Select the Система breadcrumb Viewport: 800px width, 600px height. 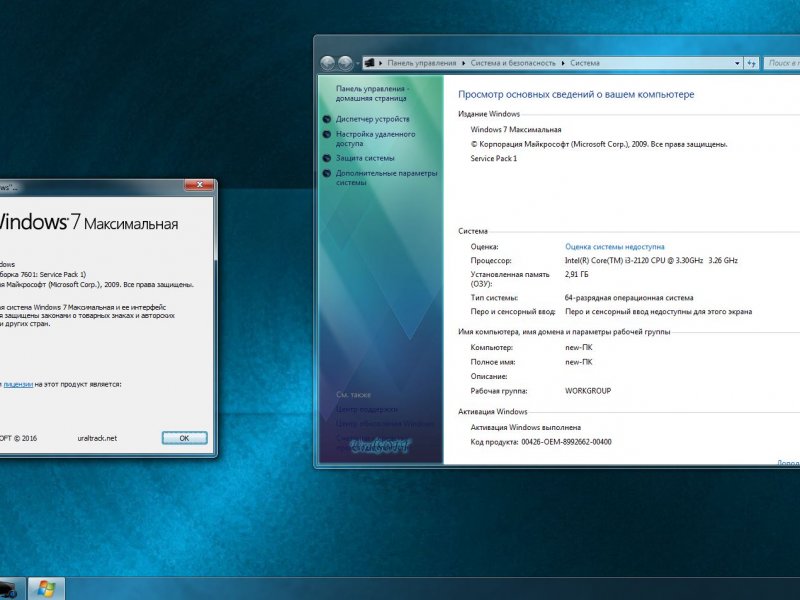point(585,63)
